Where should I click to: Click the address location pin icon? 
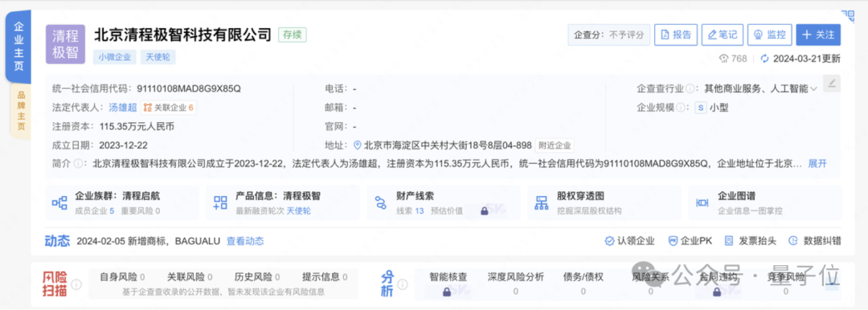pyautogui.click(x=358, y=145)
